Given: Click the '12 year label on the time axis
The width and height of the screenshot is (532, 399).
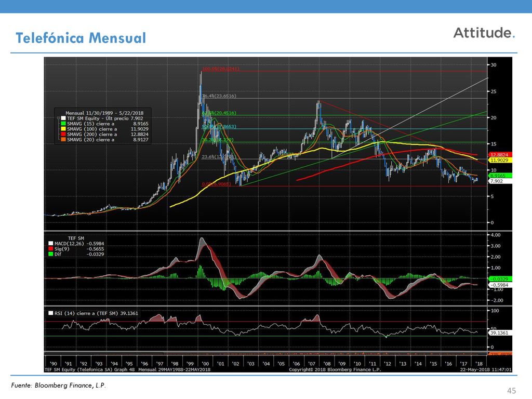Looking at the screenshot, I should (x=387, y=363).
